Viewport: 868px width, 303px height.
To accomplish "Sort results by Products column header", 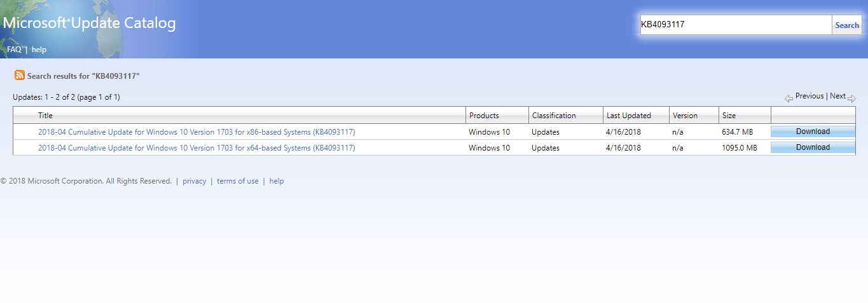I will 484,116.
